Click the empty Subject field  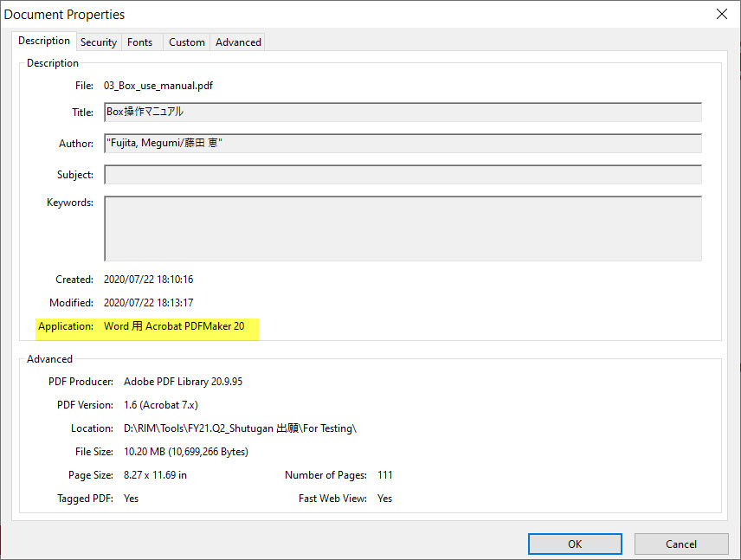(x=403, y=175)
